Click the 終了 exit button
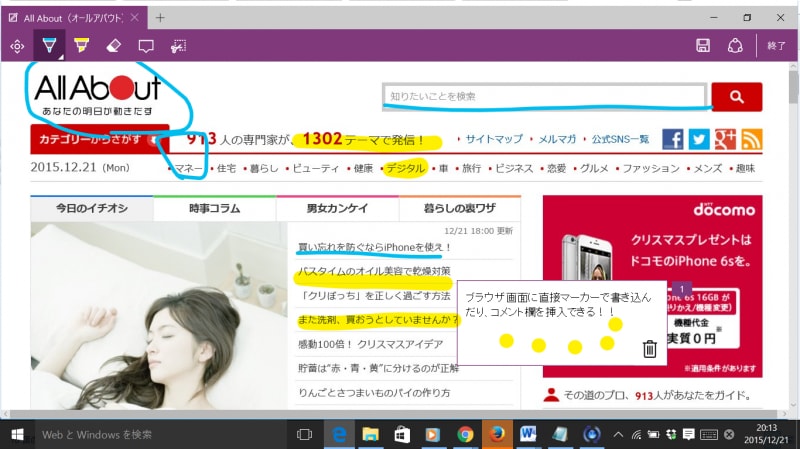The width and height of the screenshot is (800, 449). pos(776,45)
